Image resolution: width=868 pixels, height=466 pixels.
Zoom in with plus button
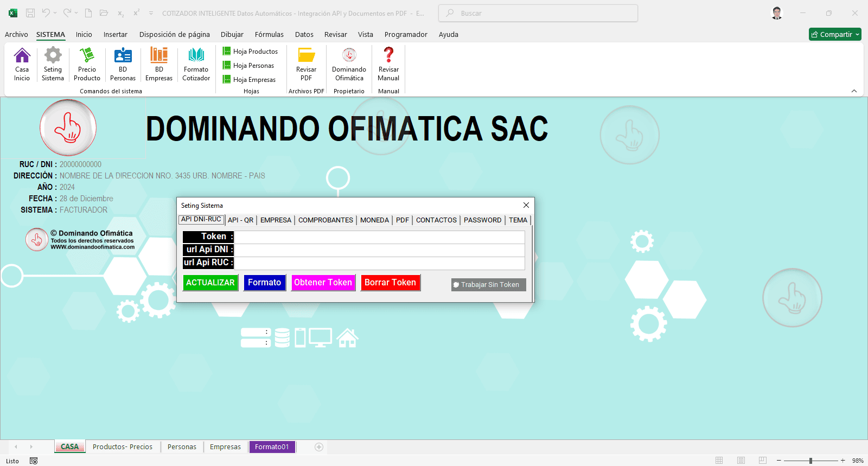pos(843,461)
